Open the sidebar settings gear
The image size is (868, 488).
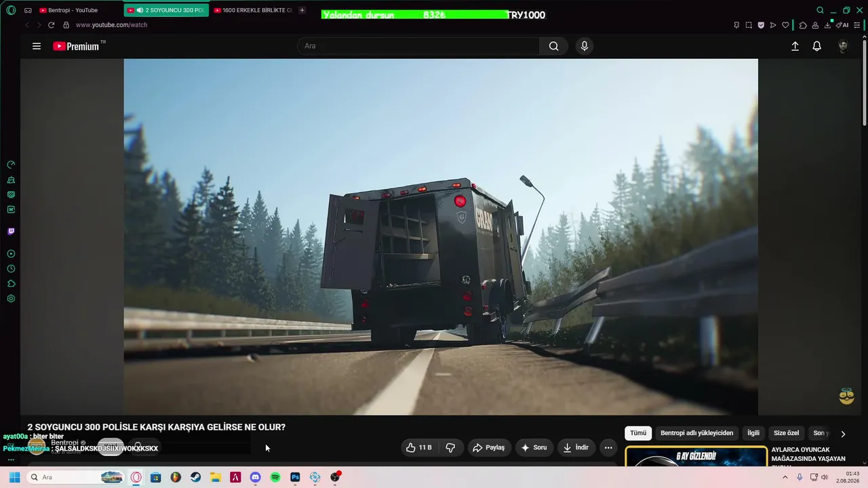tap(11, 299)
